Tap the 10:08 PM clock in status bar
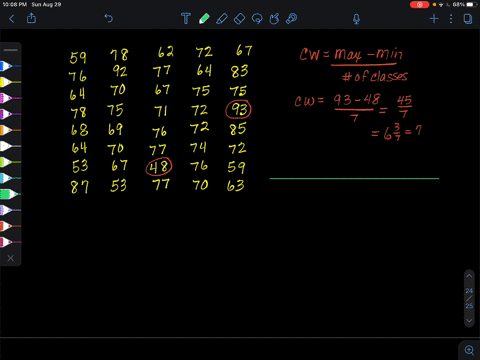480x360 pixels. tap(14, 5)
